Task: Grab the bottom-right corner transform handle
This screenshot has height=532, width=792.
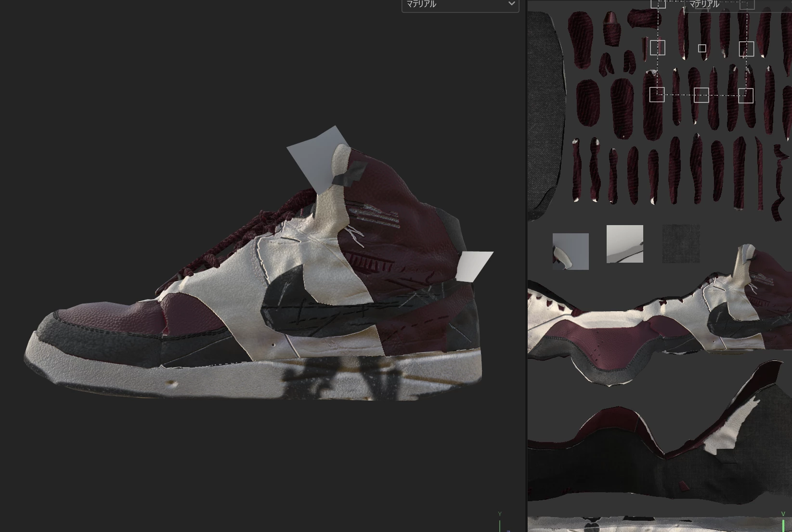Action: tap(746, 95)
